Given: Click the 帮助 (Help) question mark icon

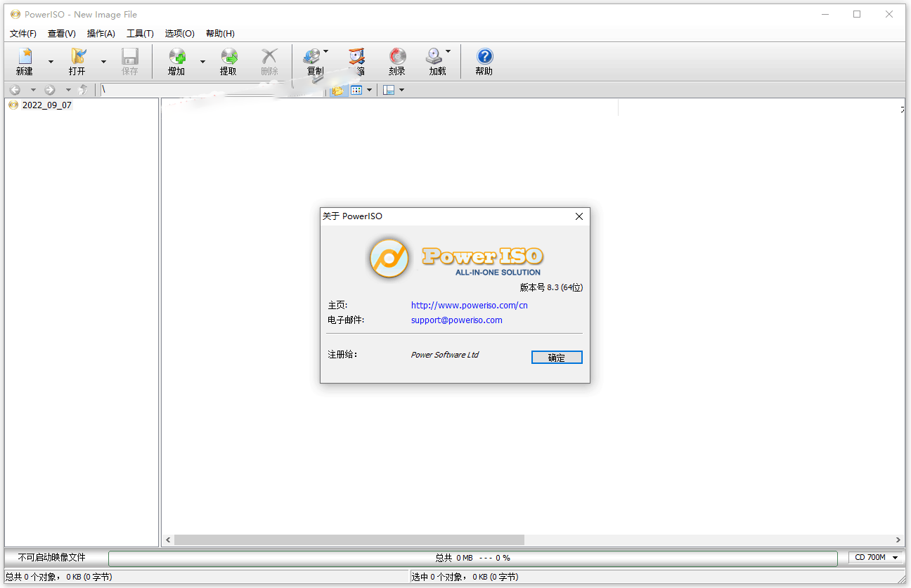Looking at the screenshot, I should click(x=484, y=57).
